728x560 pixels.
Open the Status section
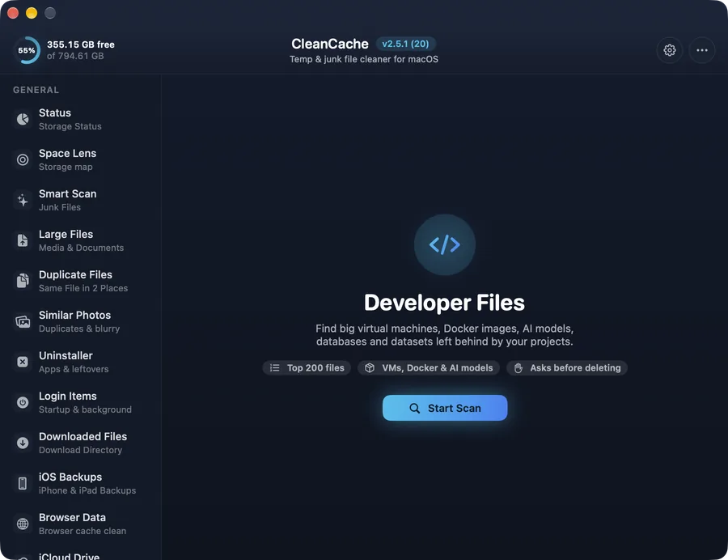[80, 119]
